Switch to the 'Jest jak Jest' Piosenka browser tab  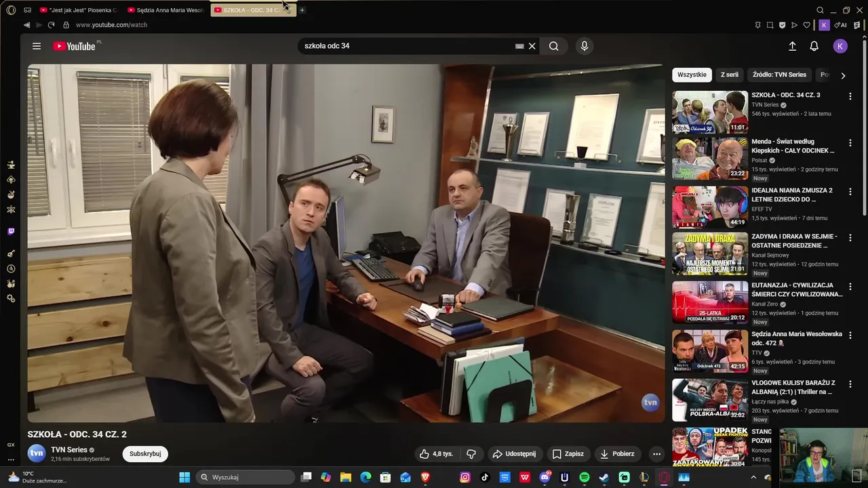(x=78, y=10)
